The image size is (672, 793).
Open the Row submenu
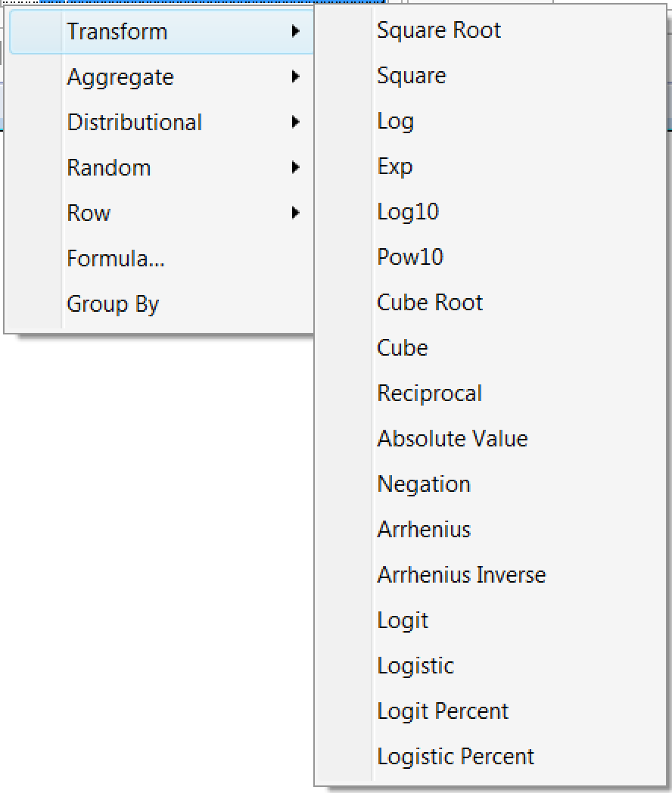[x=89, y=213]
